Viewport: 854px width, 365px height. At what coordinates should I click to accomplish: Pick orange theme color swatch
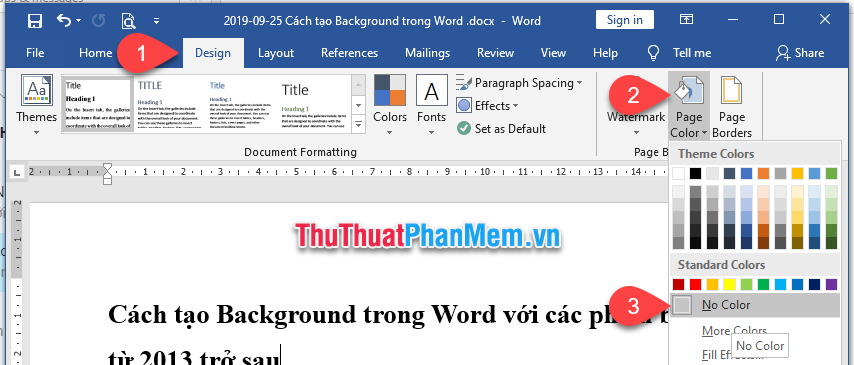click(763, 174)
